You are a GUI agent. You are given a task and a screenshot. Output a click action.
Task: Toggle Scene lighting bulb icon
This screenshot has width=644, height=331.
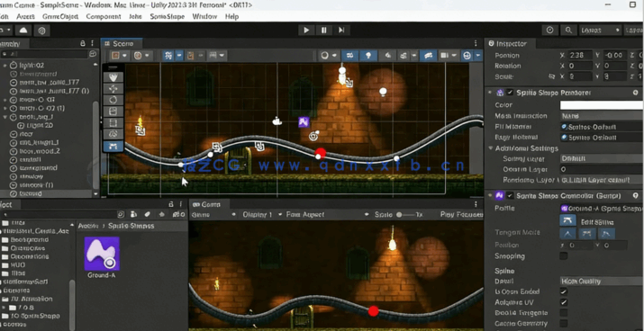(368, 56)
